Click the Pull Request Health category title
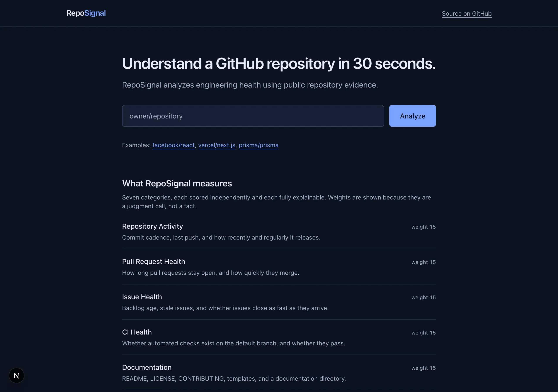The width and height of the screenshot is (558, 392). click(154, 262)
